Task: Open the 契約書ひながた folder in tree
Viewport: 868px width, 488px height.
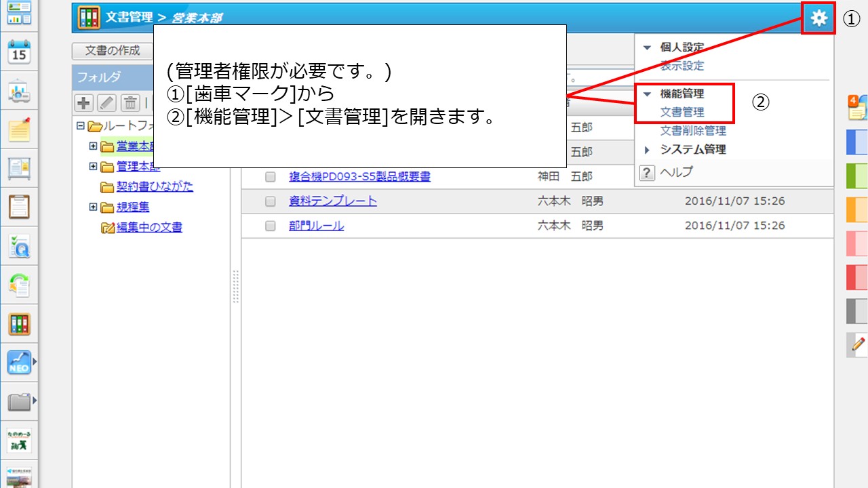Action: [155, 187]
